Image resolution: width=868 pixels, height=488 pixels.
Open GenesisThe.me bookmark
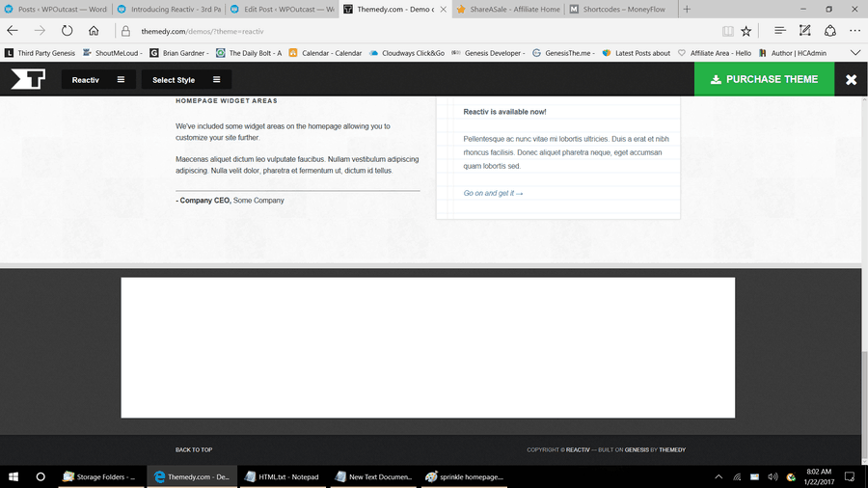[x=563, y=53]
